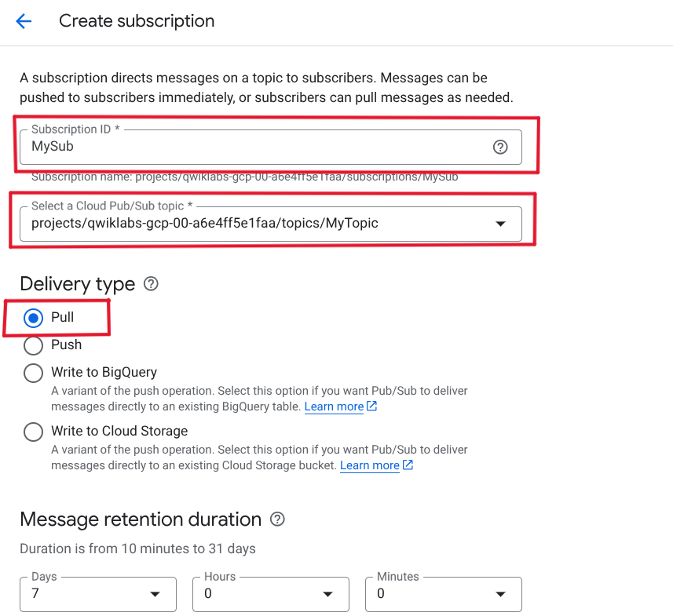Click the external link icon beside Cloud Storage Learn more
673x616 pixels.
(x=406, y=465)
